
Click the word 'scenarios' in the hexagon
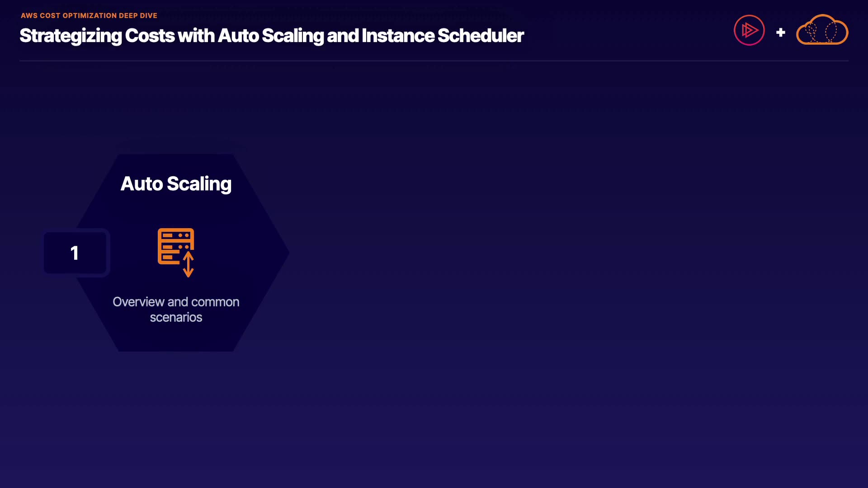pyautogui.click(x=176, y=317)
